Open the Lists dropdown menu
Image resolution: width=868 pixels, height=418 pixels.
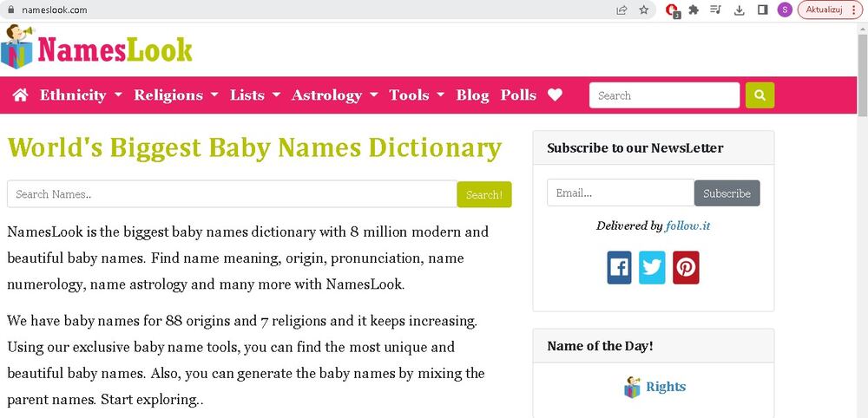(x=255, y=95)
